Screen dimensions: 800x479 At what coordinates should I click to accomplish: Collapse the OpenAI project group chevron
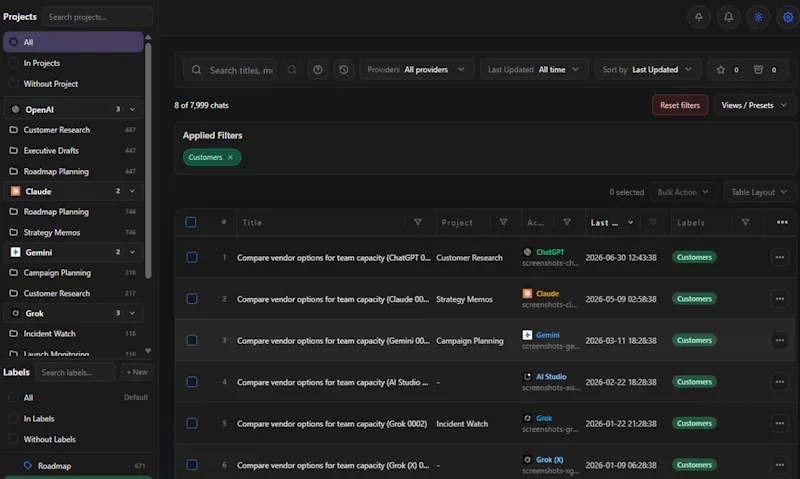132,110
